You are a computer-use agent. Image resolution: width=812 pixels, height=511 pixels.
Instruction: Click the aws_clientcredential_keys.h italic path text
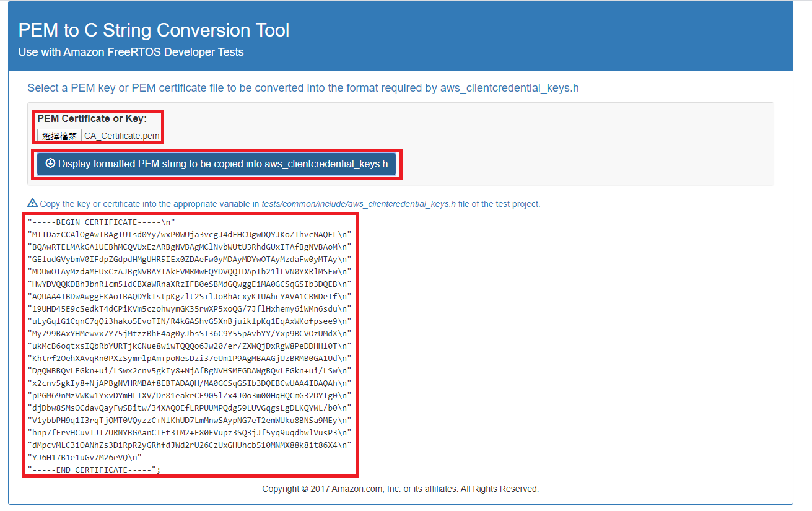click(359, 204)
